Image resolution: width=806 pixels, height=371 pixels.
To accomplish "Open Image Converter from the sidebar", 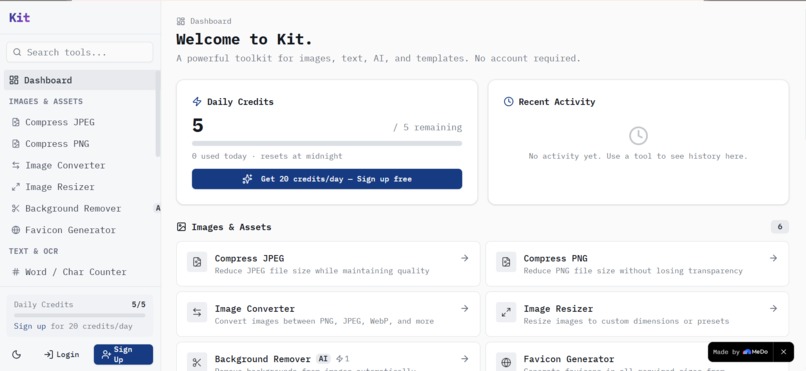I will pos(80,165).
